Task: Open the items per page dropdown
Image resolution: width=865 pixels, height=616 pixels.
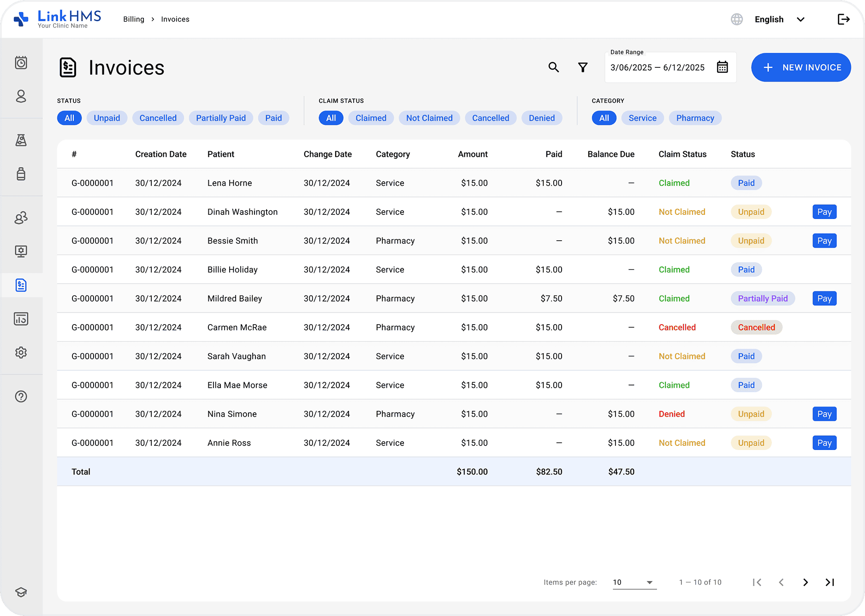Action: (634, 582)
